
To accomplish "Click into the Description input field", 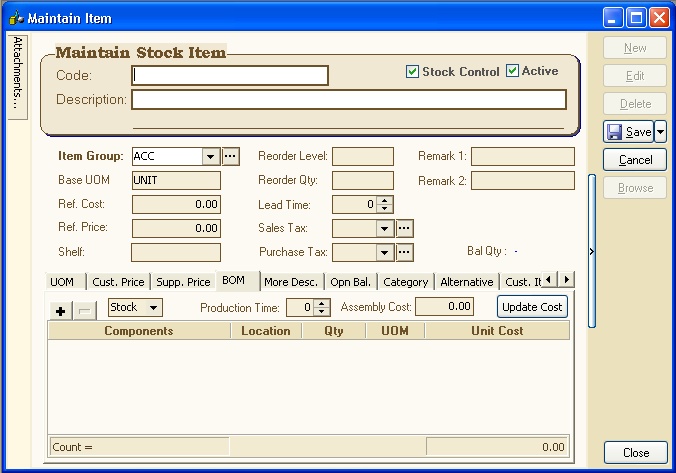I will point(349,100).
